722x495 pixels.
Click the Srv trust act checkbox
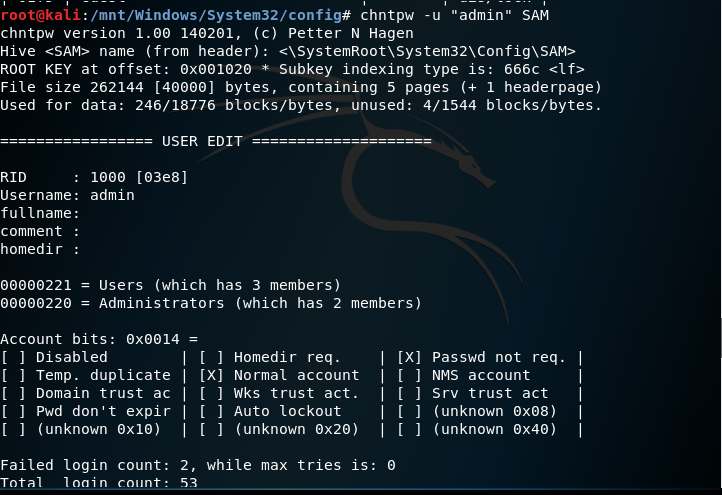408,393
